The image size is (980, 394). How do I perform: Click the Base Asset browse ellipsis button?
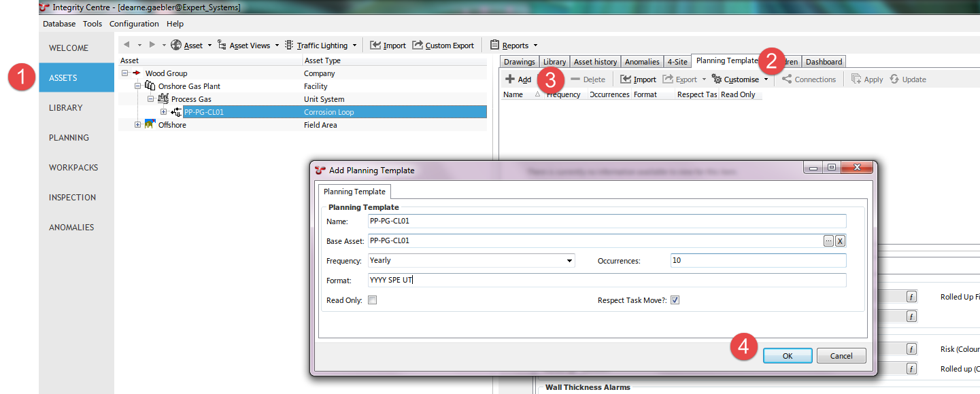point(828,240)
